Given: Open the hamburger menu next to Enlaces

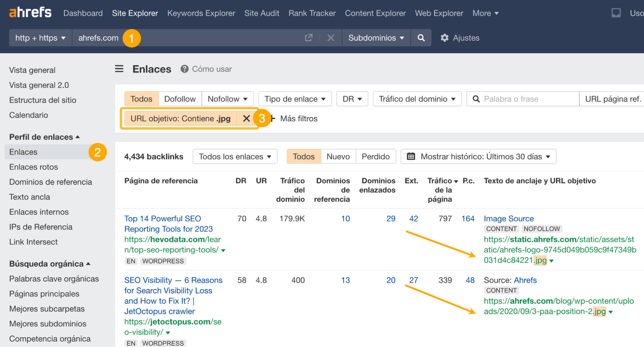Looking at the screenshot, I should point(119,69).
